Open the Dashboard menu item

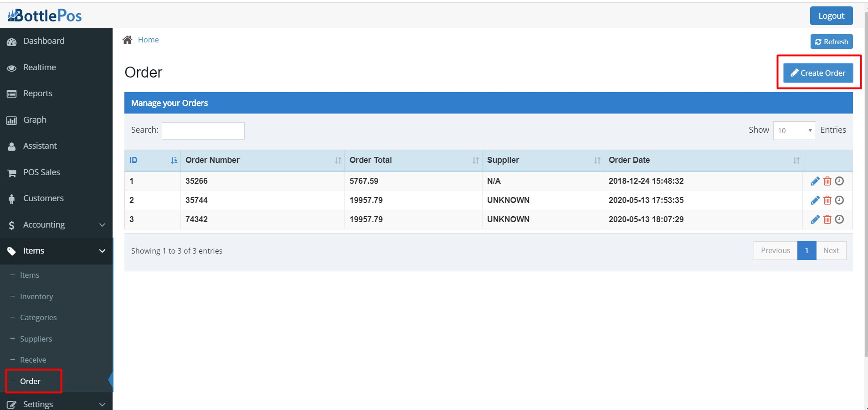pyautogui.click(x=56, y=41)
